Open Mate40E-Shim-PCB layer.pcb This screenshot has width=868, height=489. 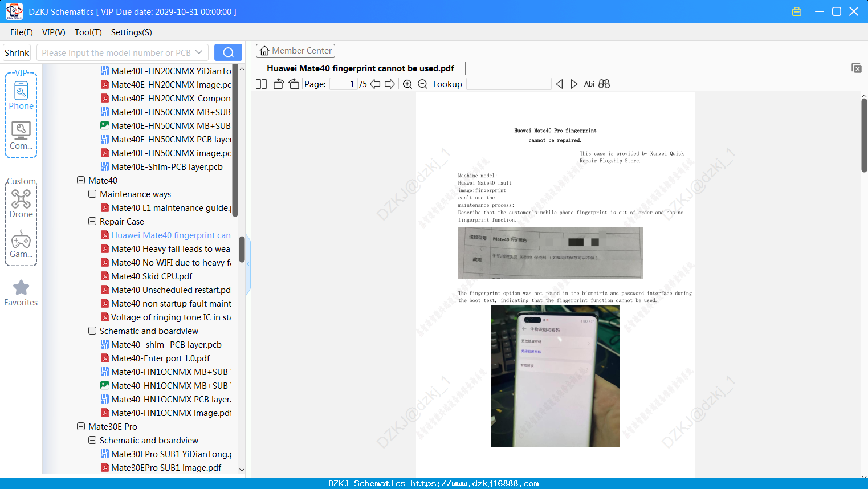click(161, 167)
